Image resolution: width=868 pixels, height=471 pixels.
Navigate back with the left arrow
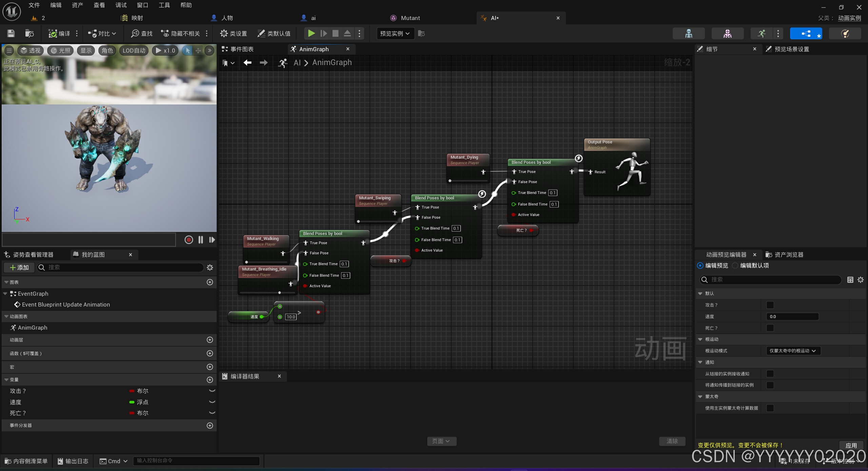coord(248,62)
